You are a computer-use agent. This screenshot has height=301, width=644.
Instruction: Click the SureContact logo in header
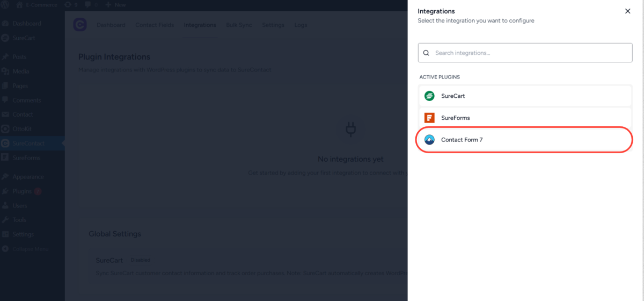(x=80, y=25)
